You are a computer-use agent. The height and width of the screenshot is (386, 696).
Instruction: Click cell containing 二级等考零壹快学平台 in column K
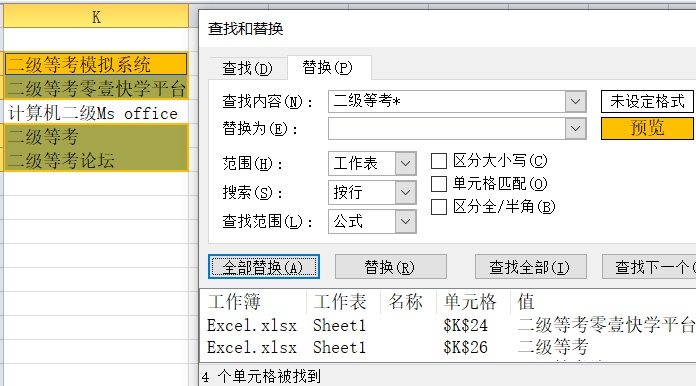(96, 88)
